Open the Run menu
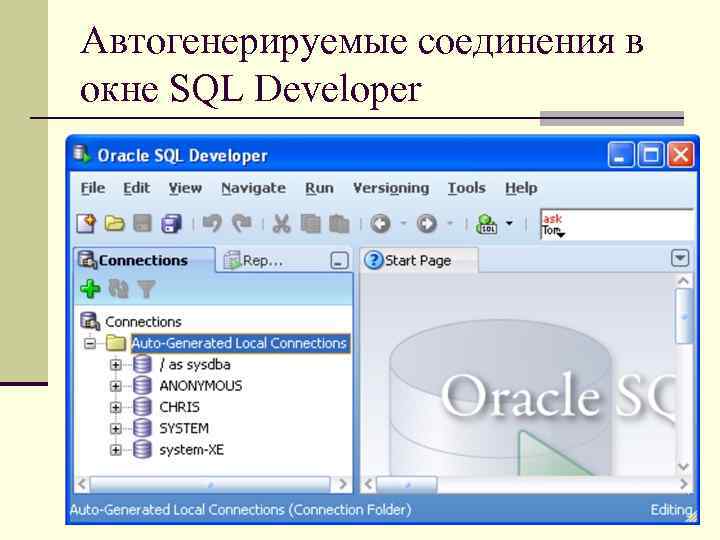The image size is (720, 540). (319, 188)
